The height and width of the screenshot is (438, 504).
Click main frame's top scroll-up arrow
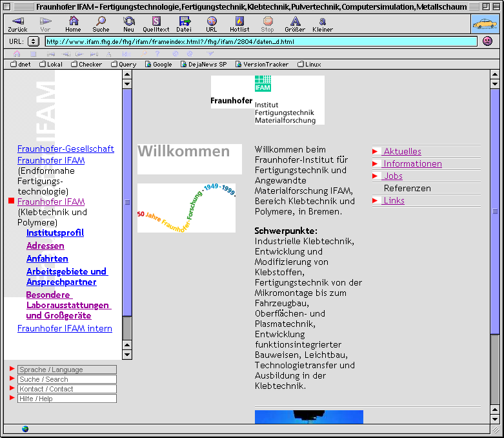click(495, 75)
